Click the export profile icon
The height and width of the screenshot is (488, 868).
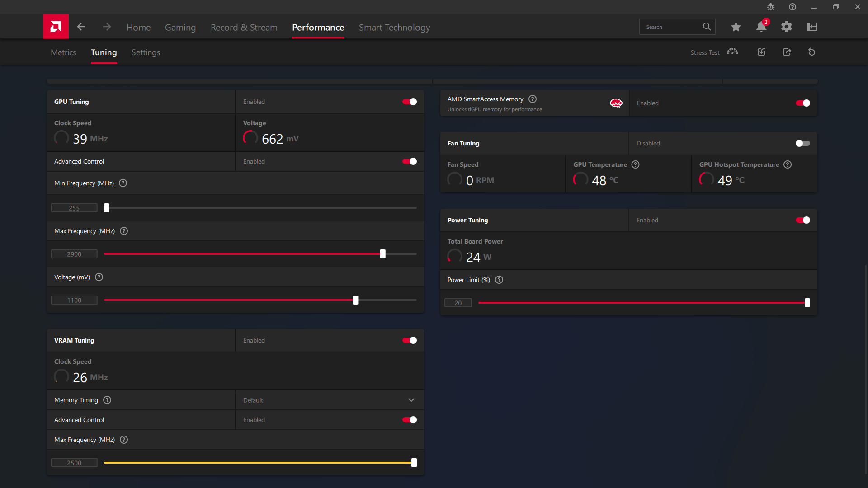point(787,52)
